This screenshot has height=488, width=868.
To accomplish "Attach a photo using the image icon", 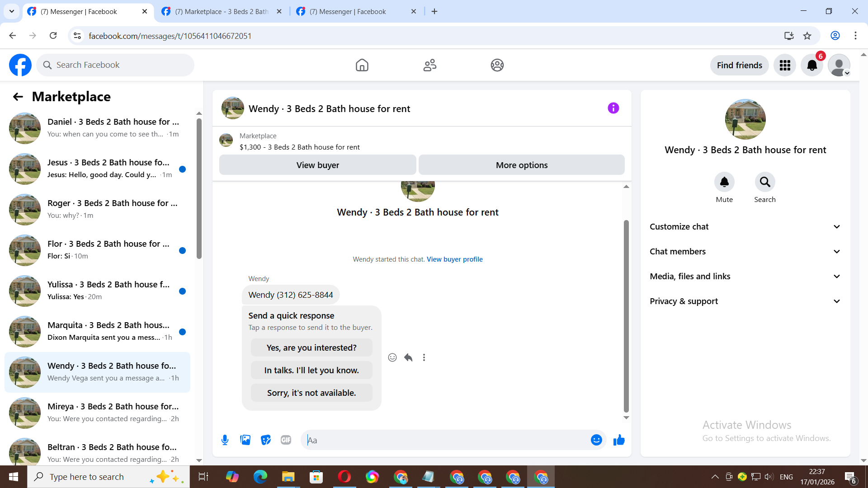I will (x=245, y=440).
